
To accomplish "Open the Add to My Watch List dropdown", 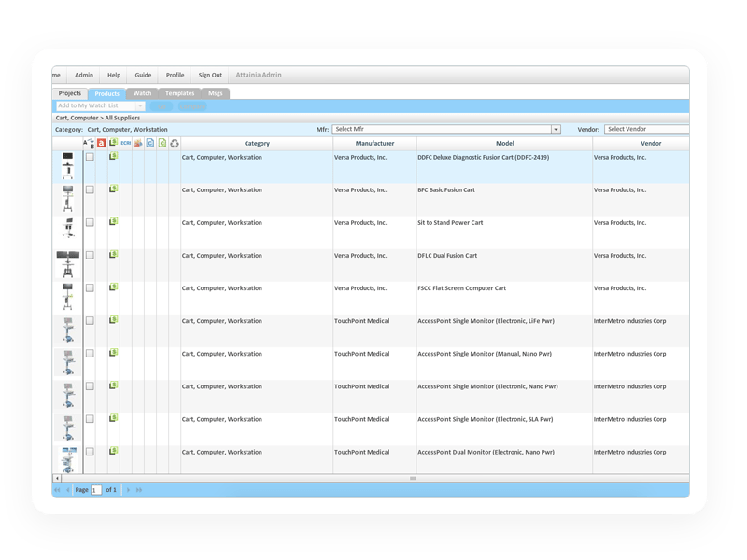I will 140,106.
